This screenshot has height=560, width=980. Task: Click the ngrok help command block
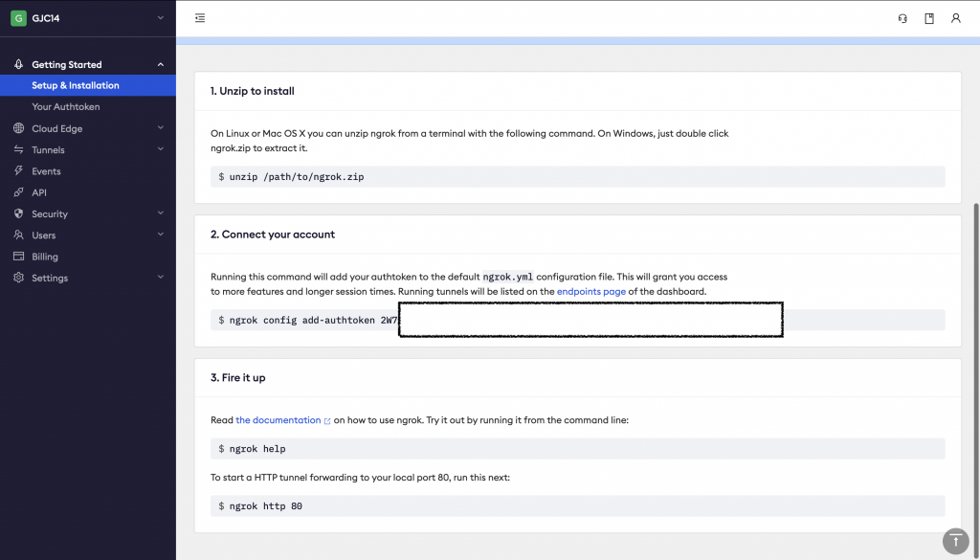(577, 449)
